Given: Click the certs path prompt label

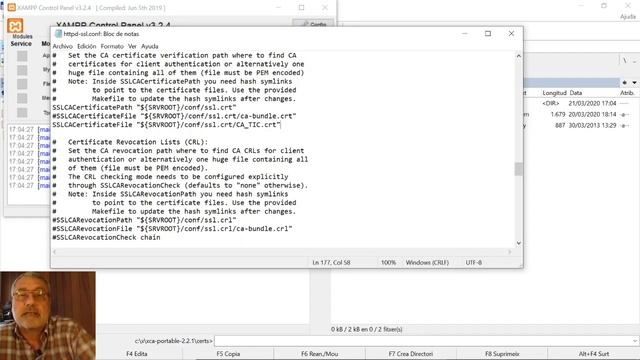Looking at the screenshot, I should click(x=173, y=341).
